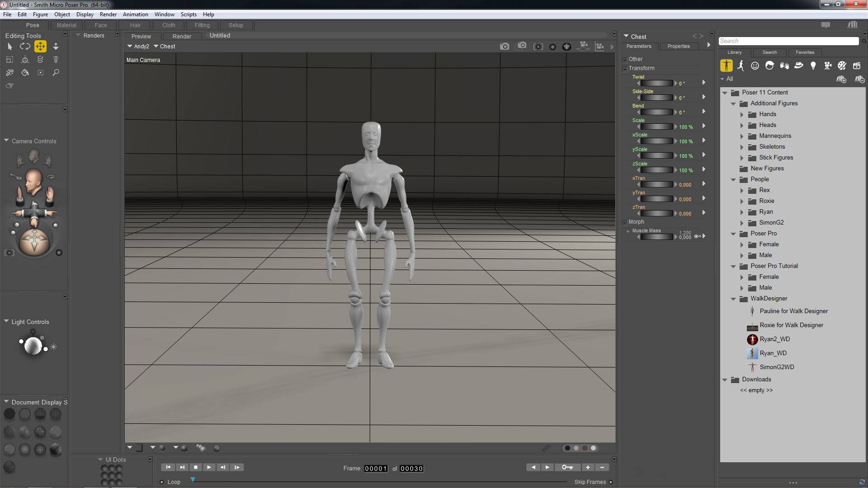Select the Magnifier zoom tool
The image size is (868, 488).
(56, 72)
